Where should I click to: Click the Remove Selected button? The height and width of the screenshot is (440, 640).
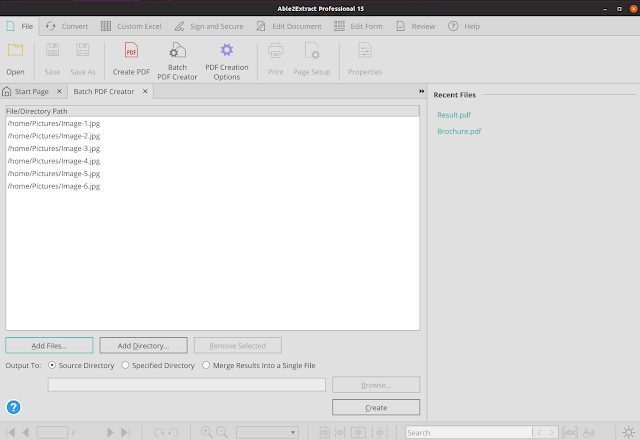238,345
